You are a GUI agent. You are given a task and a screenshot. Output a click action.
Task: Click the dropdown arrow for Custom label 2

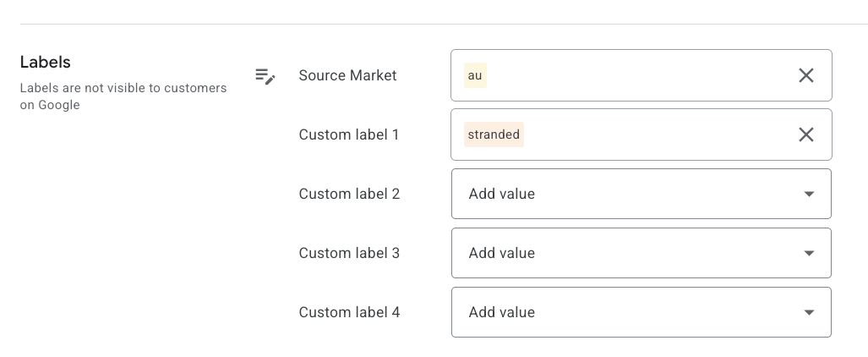tap(809, 194)
